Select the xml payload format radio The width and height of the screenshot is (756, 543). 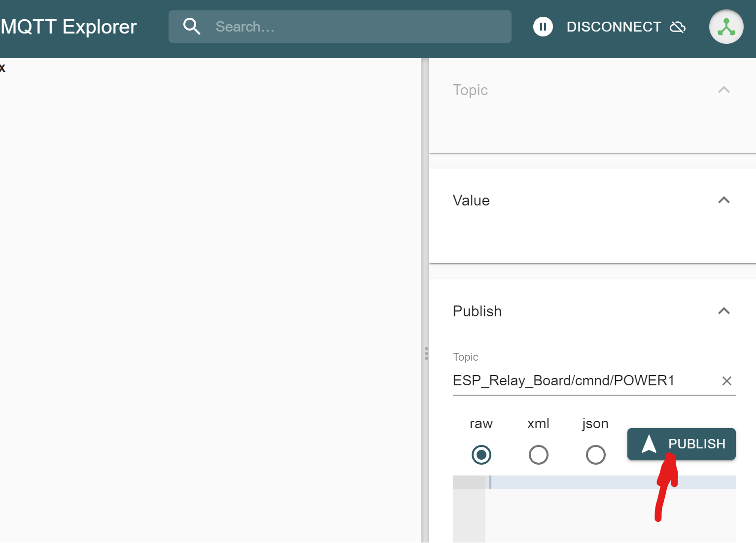(538, 454)
